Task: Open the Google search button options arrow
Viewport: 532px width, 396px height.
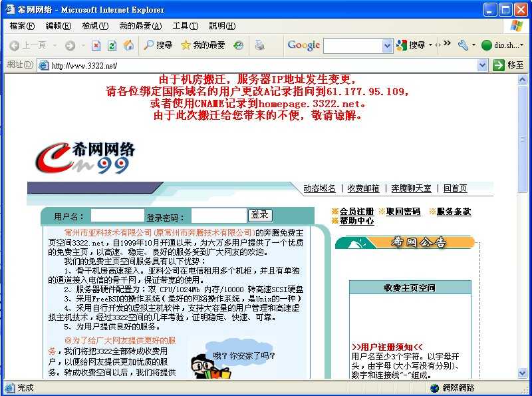Action: [x=430, y=45]
